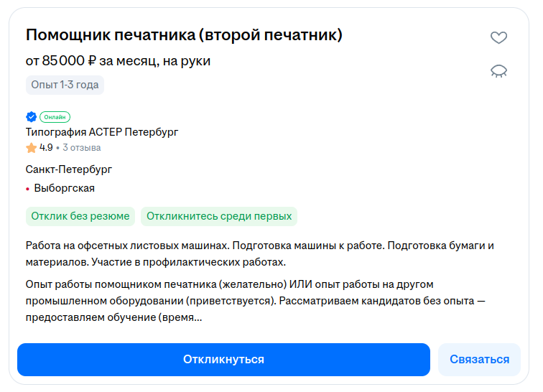The image size is (543, 392).
Task: Click the red metro dot near Выборгская
Action: (27, 189)
